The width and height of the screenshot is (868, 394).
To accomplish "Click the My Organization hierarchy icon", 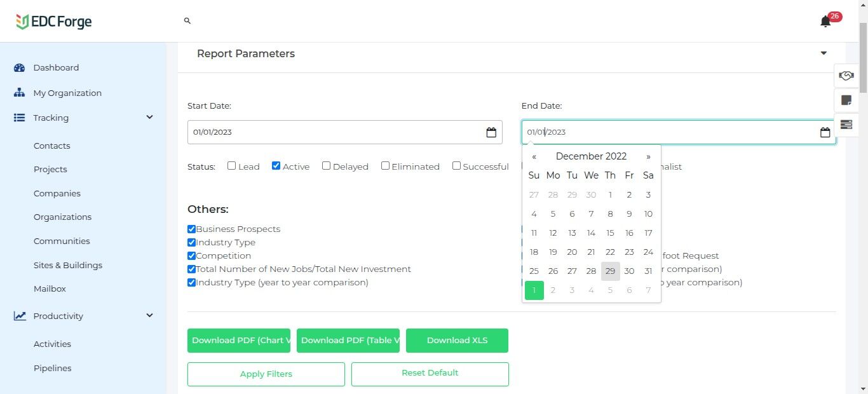I will click(19, 93).
